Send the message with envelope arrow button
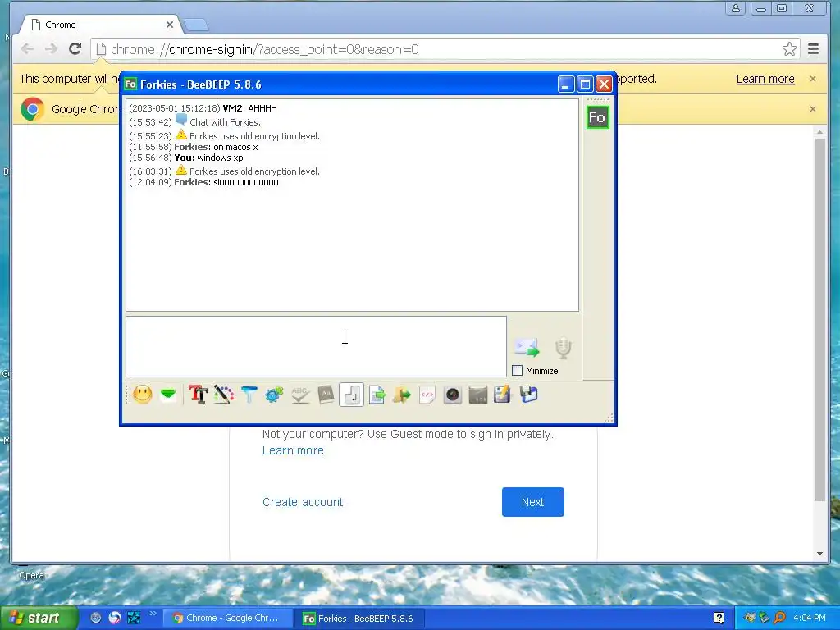This screenshot has height=630, width=840. pos(527,348)
